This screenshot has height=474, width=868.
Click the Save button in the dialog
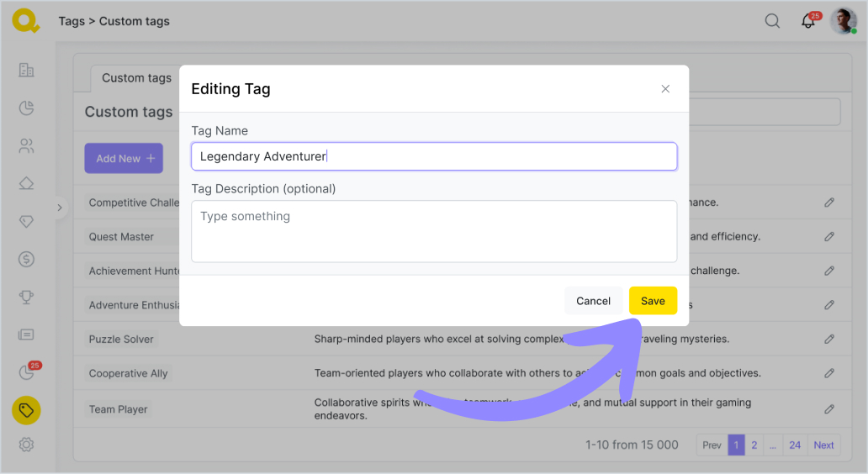653,301
